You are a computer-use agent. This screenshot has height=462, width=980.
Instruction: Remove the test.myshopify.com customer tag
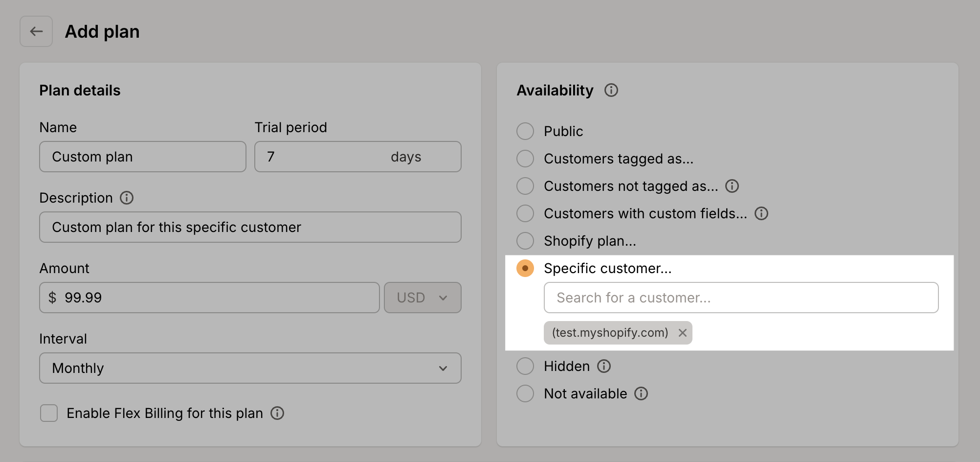[683, 333]
